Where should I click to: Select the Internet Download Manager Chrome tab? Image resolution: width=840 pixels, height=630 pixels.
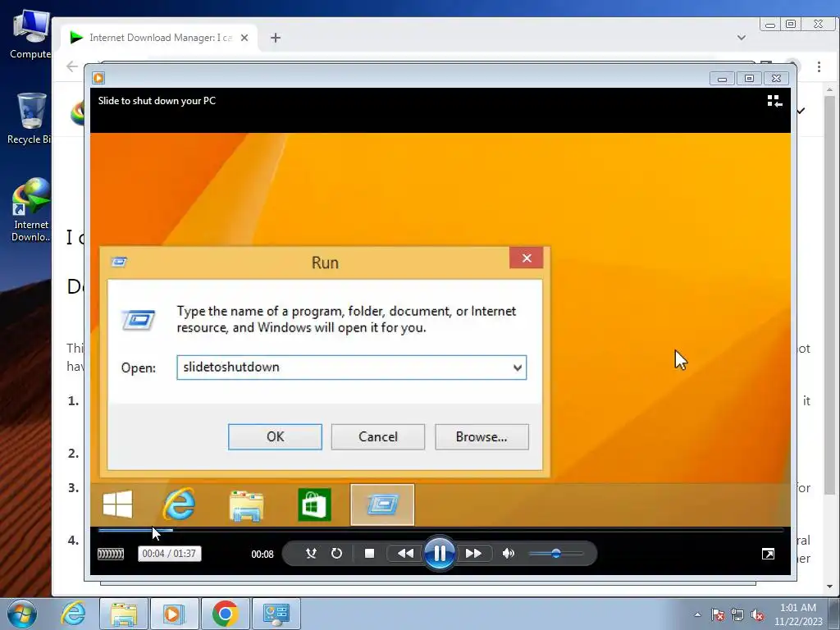pyautogui.click(x=159, y=38)
